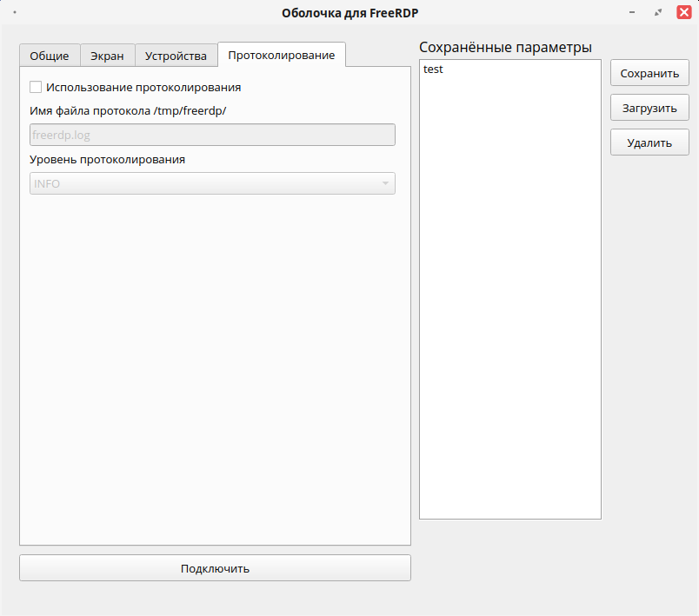
Task: Click the Подключить button
Action: [x=215, y=568]
